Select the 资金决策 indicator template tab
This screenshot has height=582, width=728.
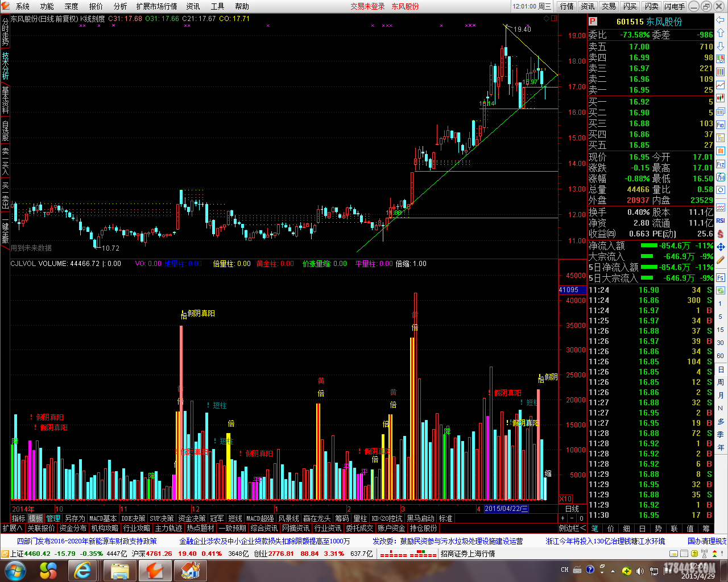pos(192,518)
